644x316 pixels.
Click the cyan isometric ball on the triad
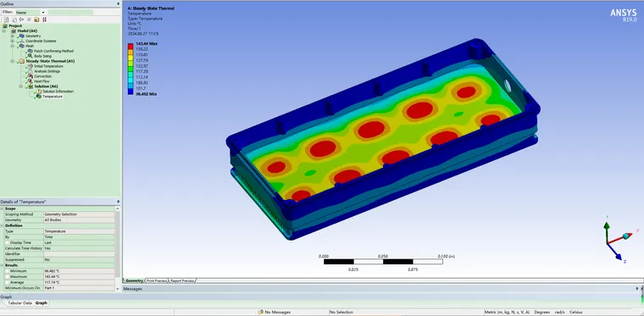(626, 236)
